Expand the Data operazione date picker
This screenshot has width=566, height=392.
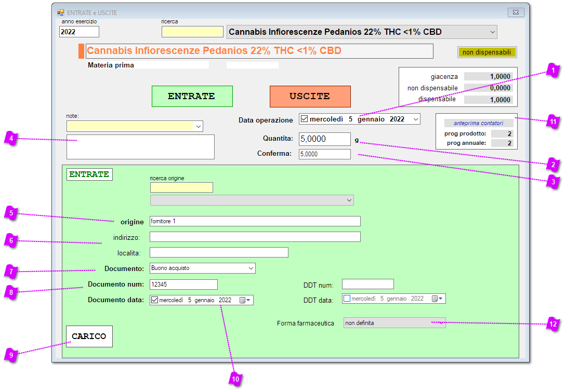pyautogui.click(x=415, y=119)
